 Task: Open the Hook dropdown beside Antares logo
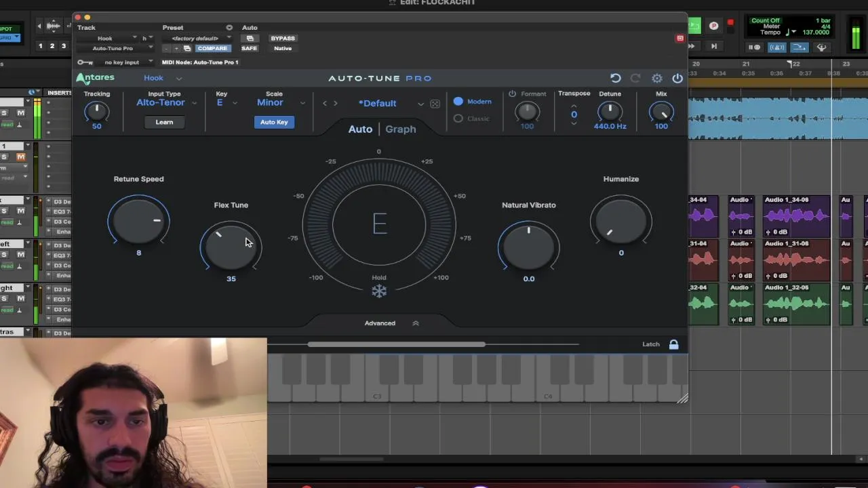pyautogui.click(x=163, y=78)
